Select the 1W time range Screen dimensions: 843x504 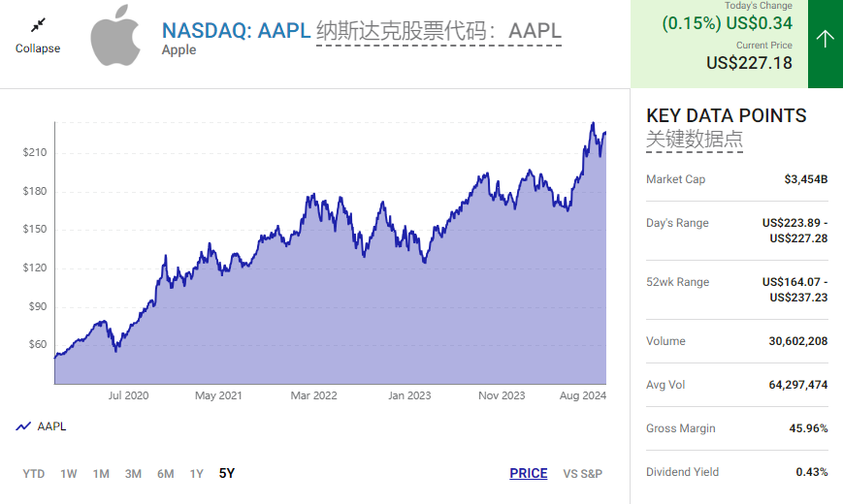click(69, 474)
